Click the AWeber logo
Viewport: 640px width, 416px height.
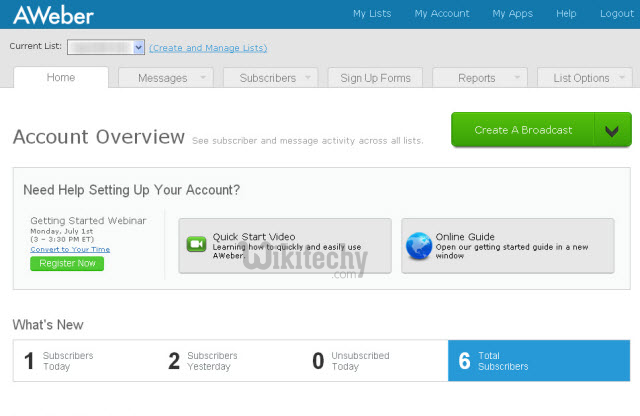(x=53, y=15)
